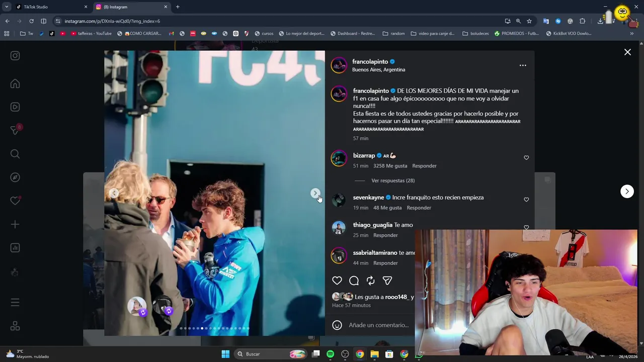Open the random bookmarks folder
Viewport: 644px width, 362px height.
(393, 34)
